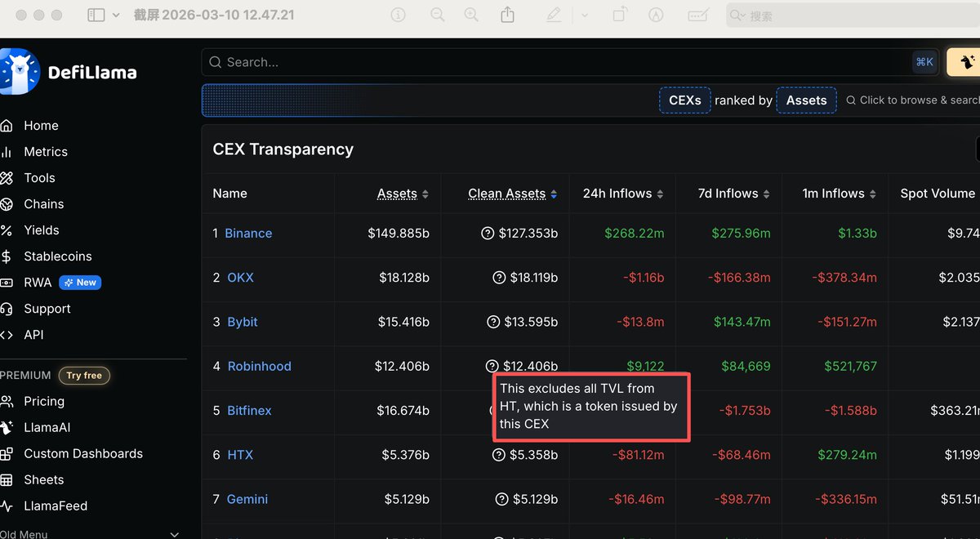This screenshot has height=539, width=980.
Task: Open the Gemini exchange link
Action: 247,499
